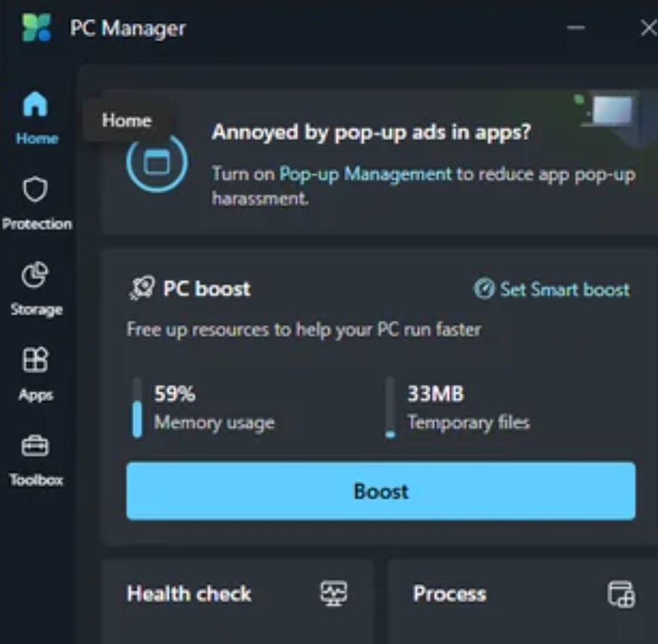Click the 33MB temporary files value
The width and height of the screenshot is (658, 644).
click(x=436, y=393)
